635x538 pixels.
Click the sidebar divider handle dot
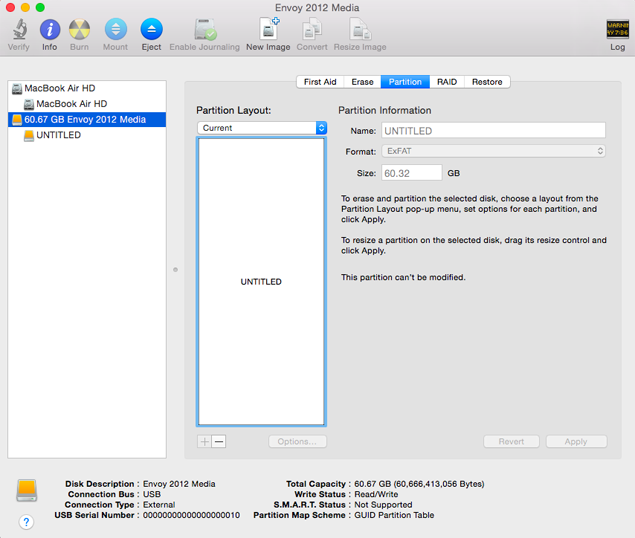pyautogui.click(x=175, y=269)
